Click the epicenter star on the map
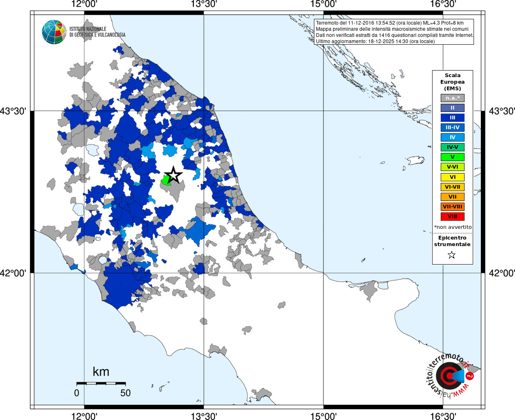Image resolution: width=515 pixels, height=420 pixels. coord(174,175)
